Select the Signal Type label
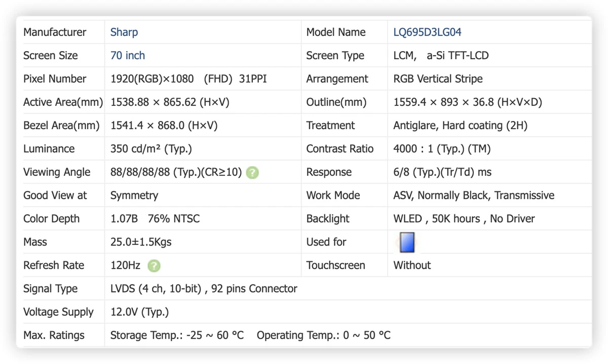This screenshot has width=608, height=364. (x=50, y=288)
